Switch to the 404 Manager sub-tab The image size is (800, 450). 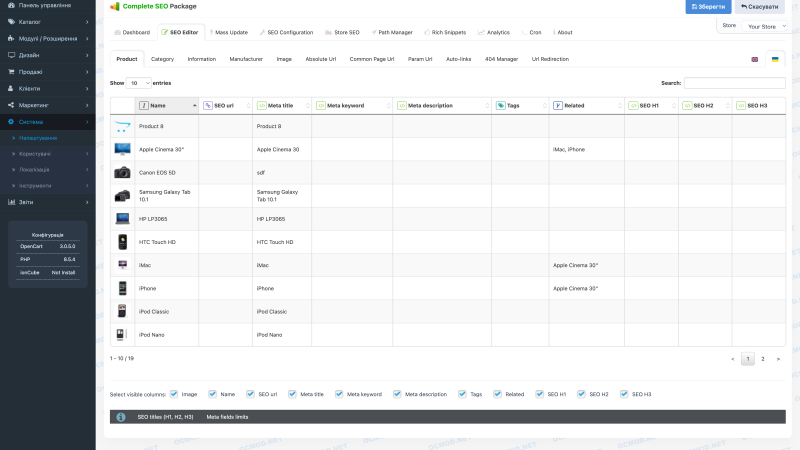coord(501,59)
